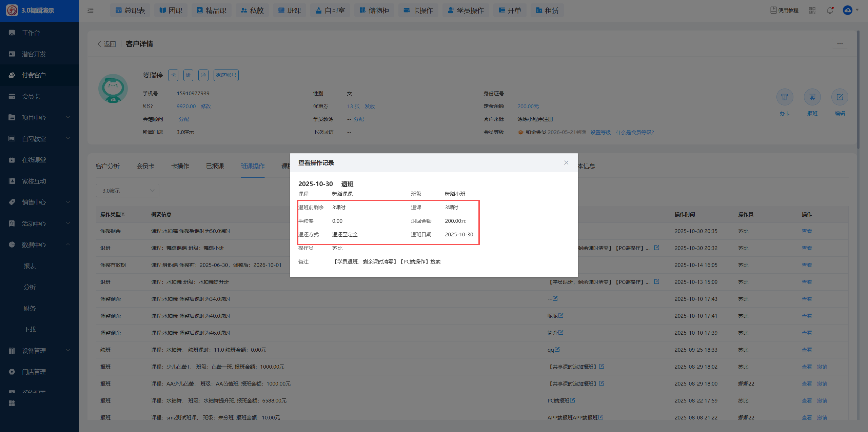868x432 pixels.
Task: Filter by the 操作类型 column header
Action: point(123,214)
